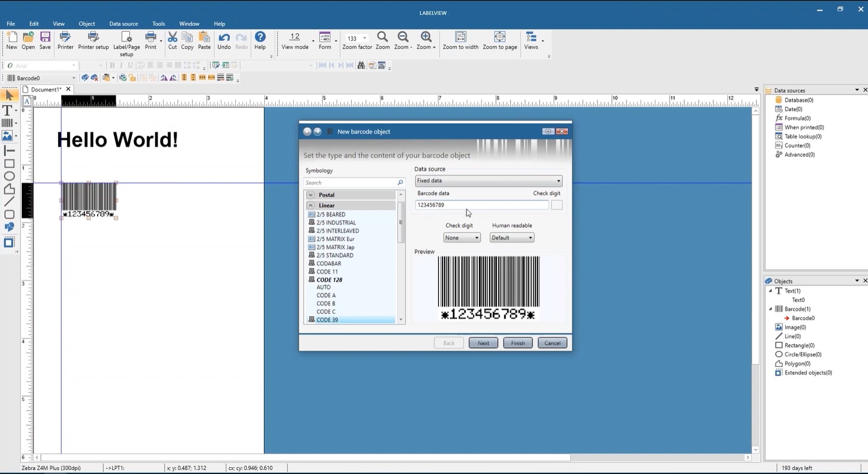The height and width of the screenshot is (474, 868).
Task: Toggle italic formatting
Action: tap(121, 65)
